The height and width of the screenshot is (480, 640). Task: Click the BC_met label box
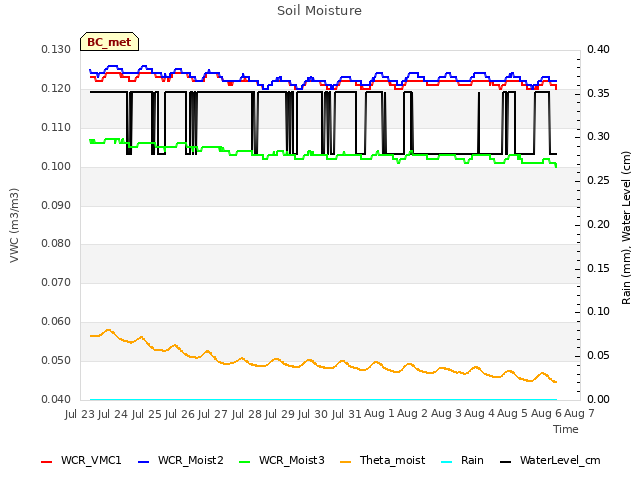click(109, 42)
